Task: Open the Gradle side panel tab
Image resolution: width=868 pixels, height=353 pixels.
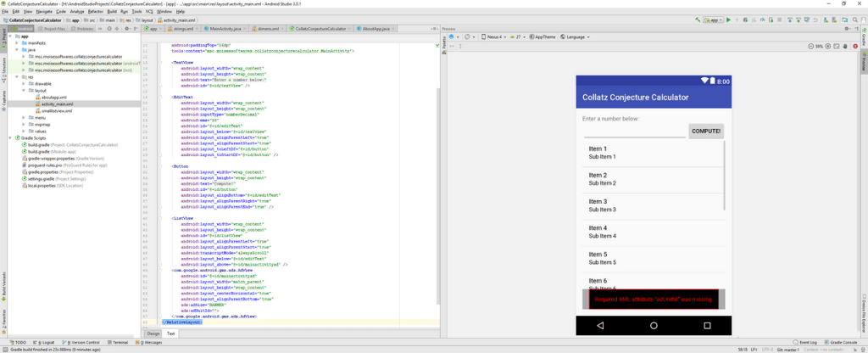Action: point(864,37)
